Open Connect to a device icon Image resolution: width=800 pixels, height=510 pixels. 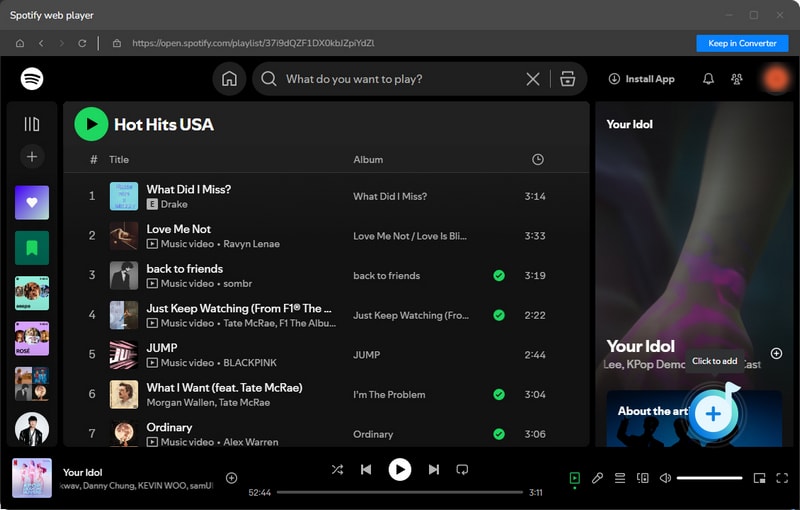tap(642, 478)
